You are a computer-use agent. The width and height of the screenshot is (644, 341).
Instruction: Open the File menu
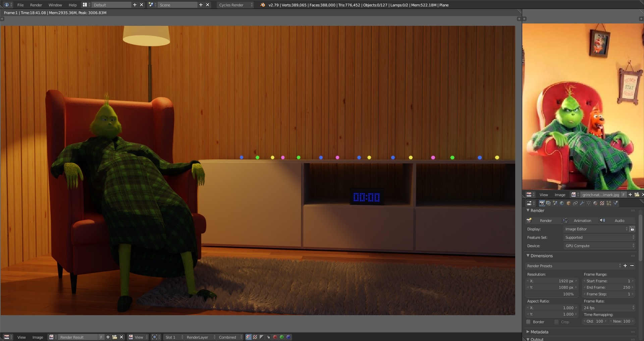point(20,5)
